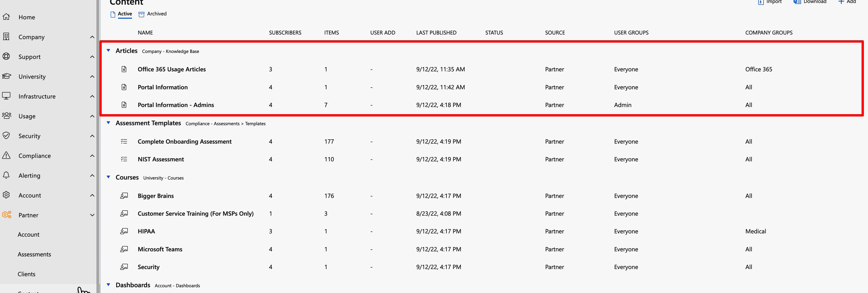Select the Company building icon

click(x=7, y=37)
